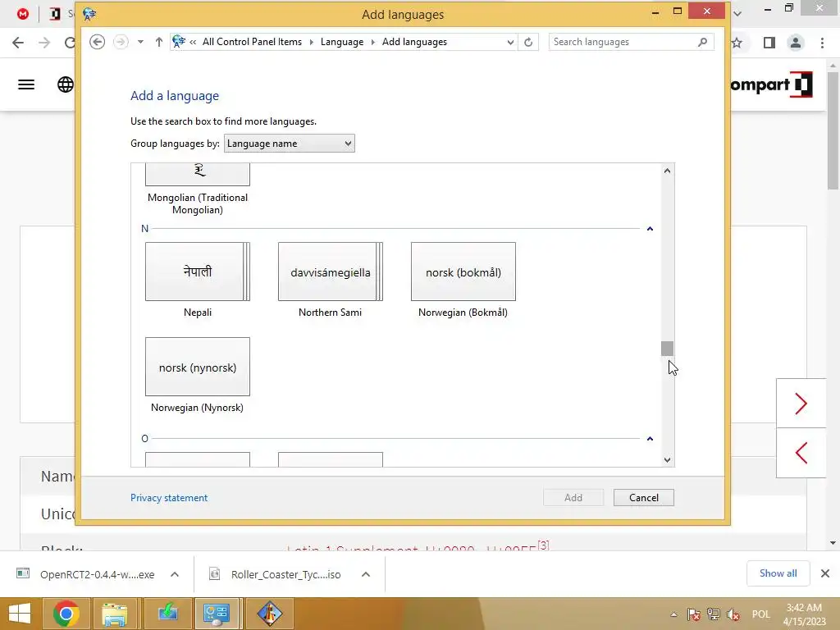Click the Add languages breadcrumb
Viewport: 840px width, 630px height.
click(414, 42)
